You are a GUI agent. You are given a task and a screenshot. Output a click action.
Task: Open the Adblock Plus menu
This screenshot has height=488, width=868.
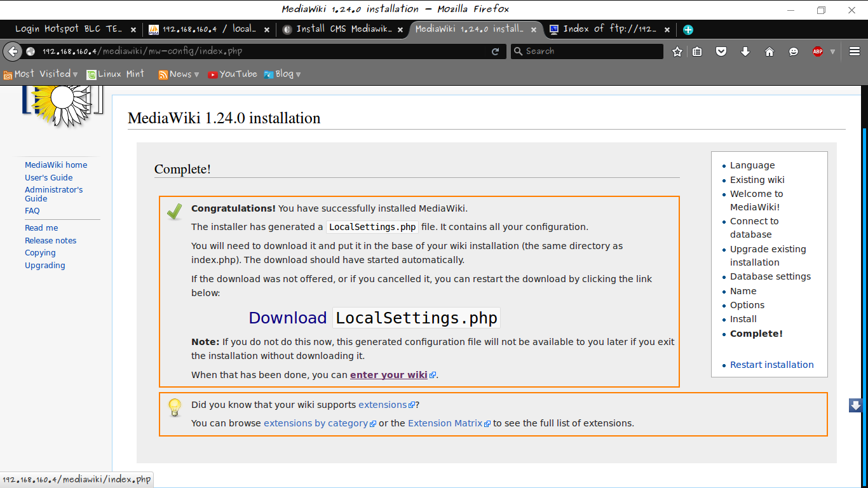(817, 51)
